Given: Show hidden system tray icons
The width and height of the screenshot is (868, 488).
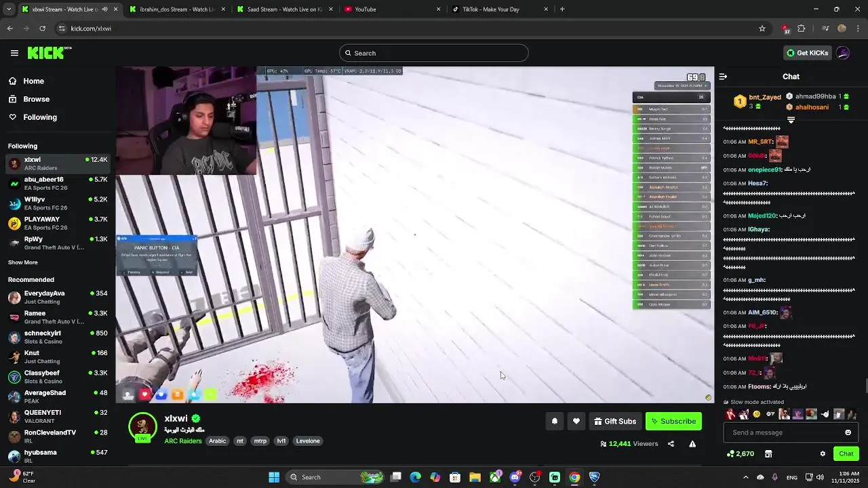Looking at the screenshot, I should 745,477.
